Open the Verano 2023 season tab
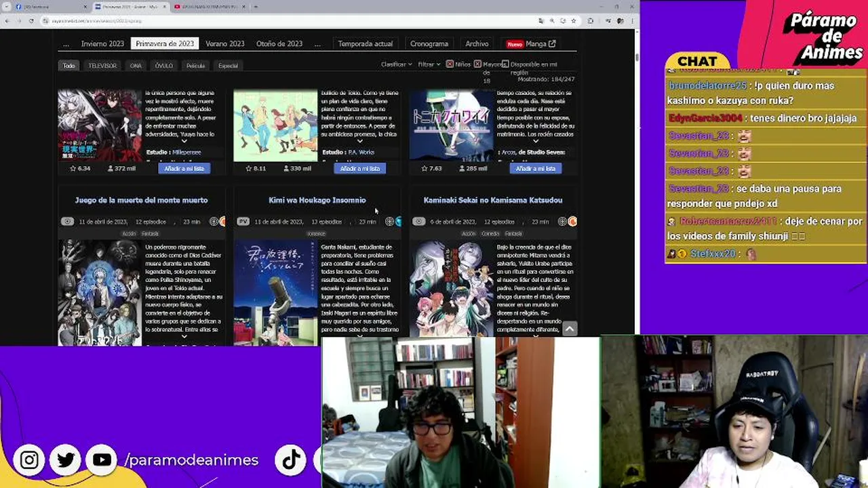868x488 pixels. pyautogui.click(x=225, y=43)
